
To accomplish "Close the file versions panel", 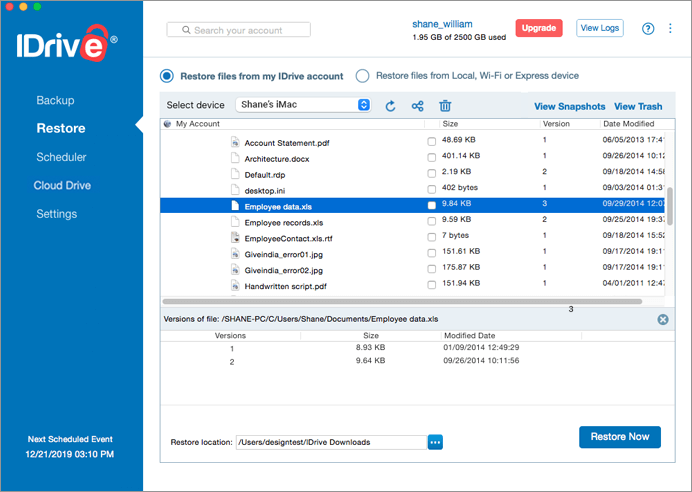I will 662,319.
